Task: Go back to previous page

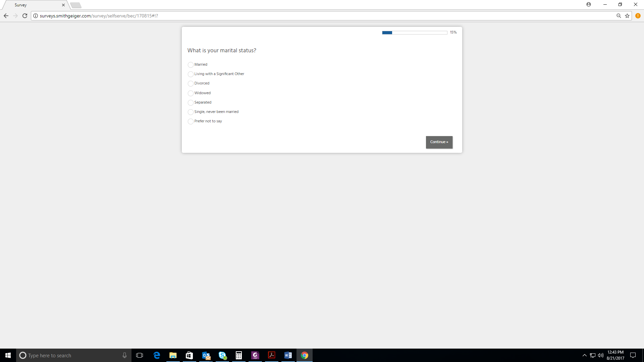Action: coord(6,16)
